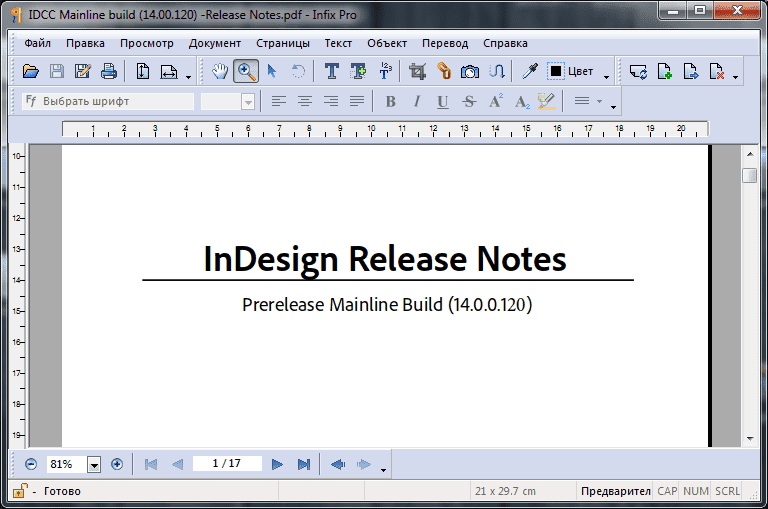This screenshot has height=509, width=768.
Task: Go back to previous view
Action: pyautogui.click(x=338, y=464)
